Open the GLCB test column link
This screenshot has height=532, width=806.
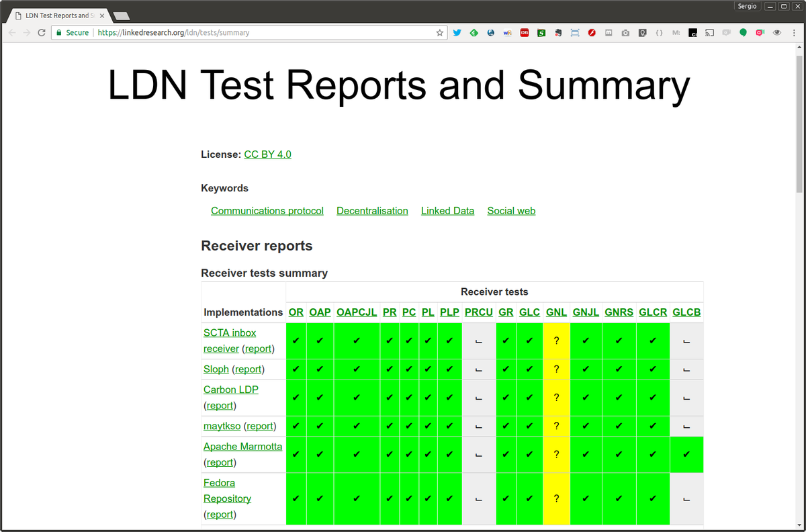(686, 312)
